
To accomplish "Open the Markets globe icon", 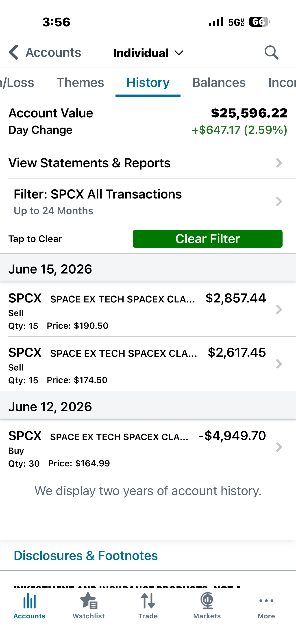I will pyautogui.click(x=207, y=600).
